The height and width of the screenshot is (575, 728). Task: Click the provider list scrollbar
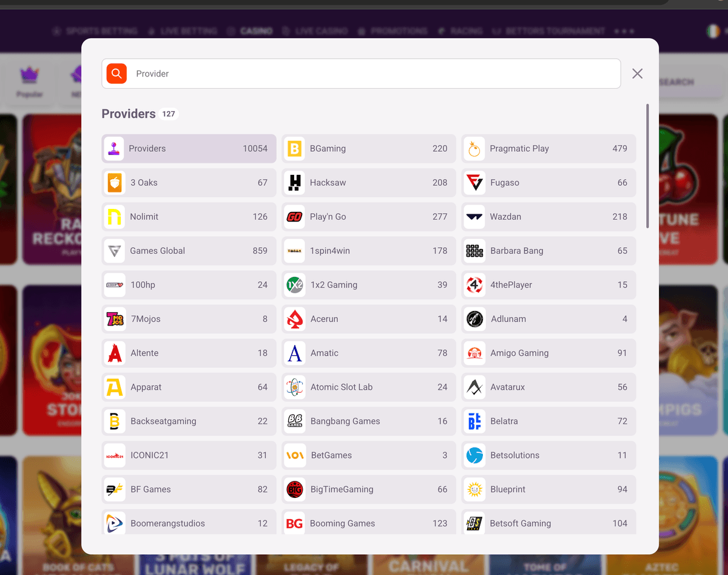647,166
